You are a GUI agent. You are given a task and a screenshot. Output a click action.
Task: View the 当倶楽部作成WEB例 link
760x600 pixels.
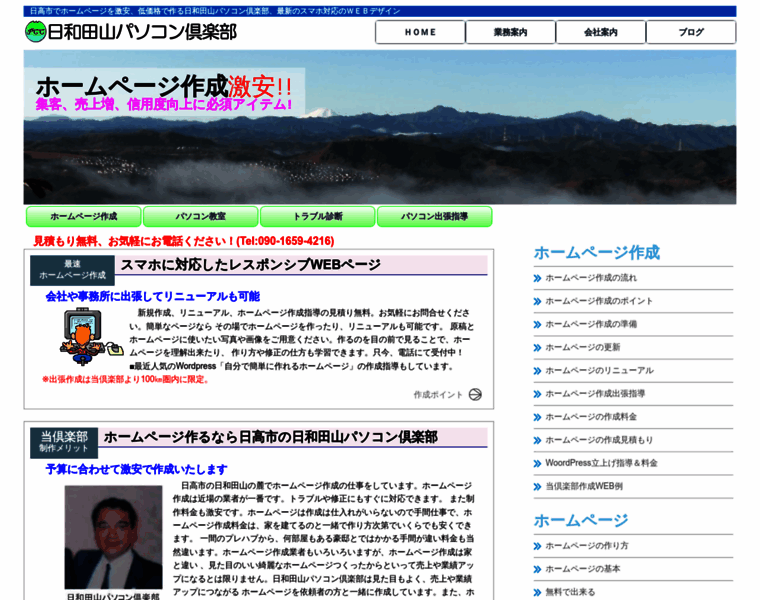tap(583, 486)
